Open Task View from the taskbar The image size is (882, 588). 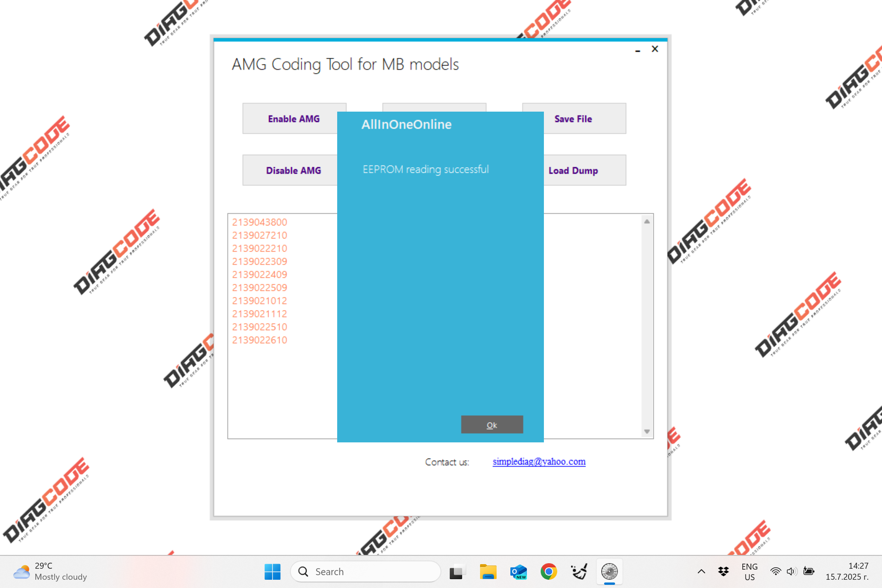pos(457,572)
